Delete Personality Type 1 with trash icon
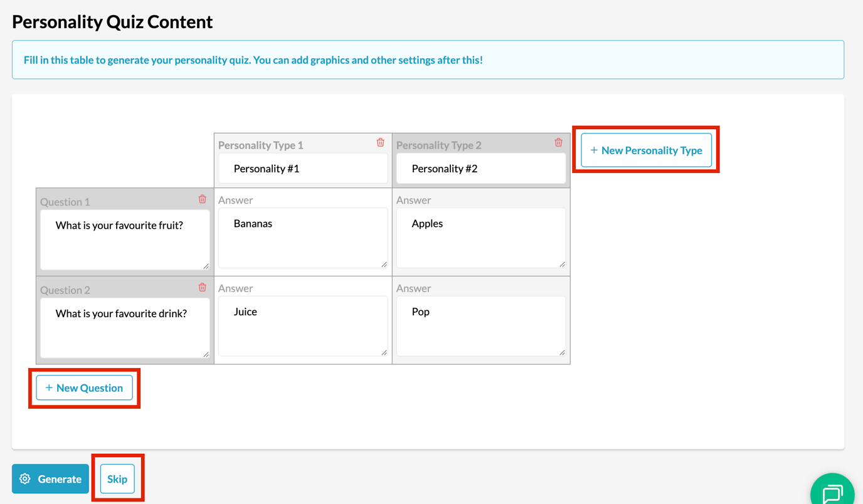The width and height of the screenshot is (863, 504). (x=380, y=142)
